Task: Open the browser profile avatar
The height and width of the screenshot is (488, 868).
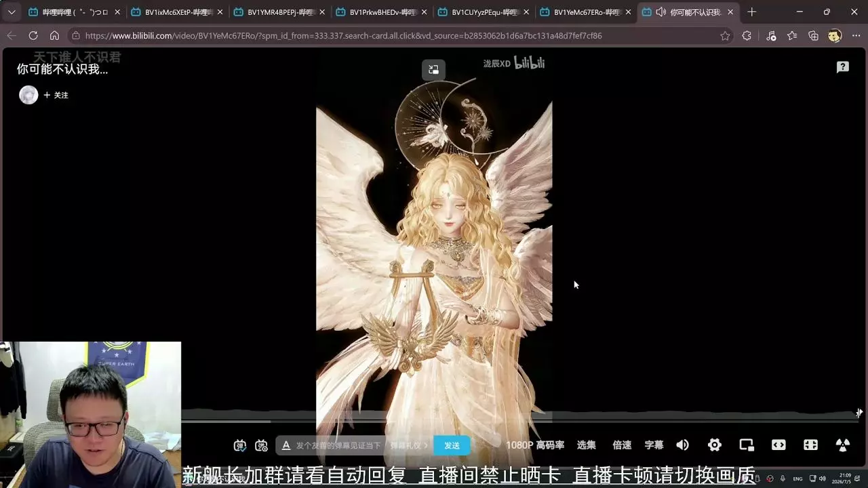Action: (x=835, y=36)
